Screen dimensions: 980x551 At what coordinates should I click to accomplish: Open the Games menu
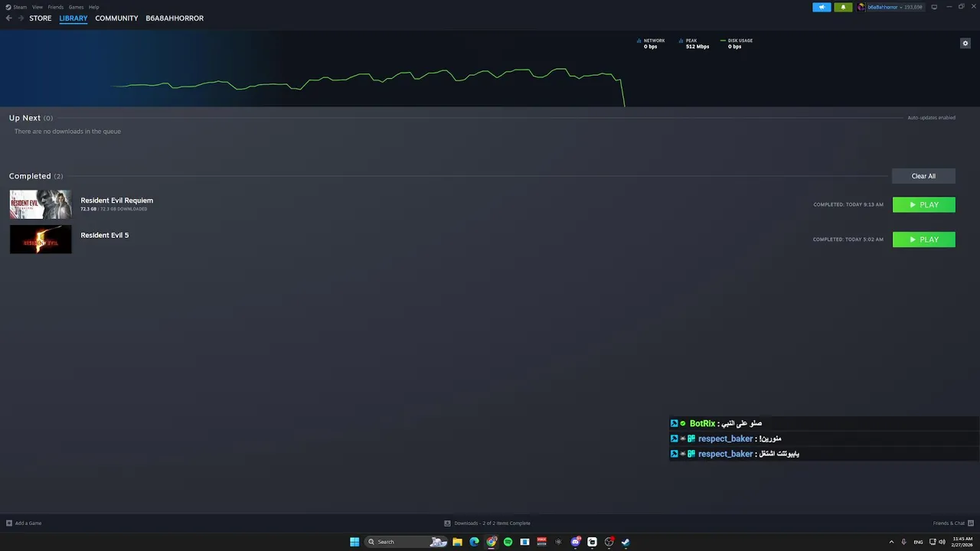pos(76,7)
